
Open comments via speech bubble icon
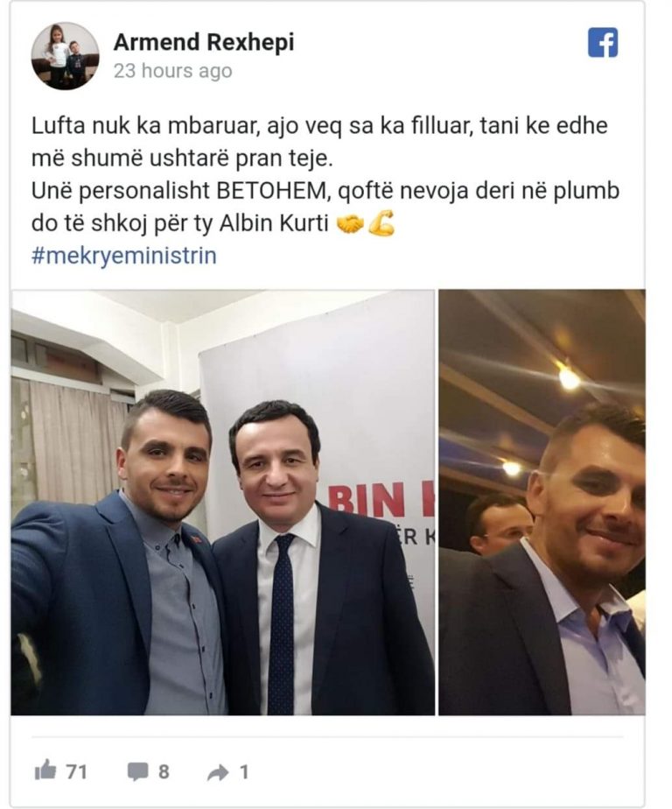(x=137, y=772)
